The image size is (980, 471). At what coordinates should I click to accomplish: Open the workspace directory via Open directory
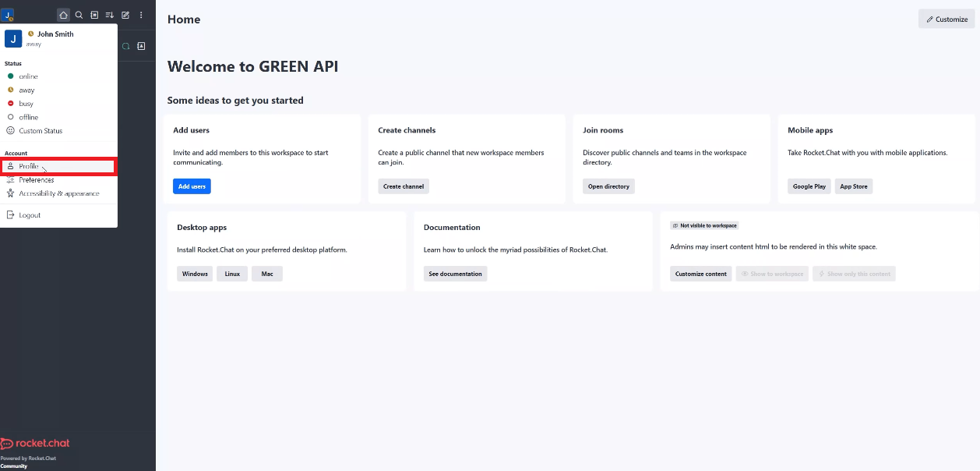[x=608, y=186]
